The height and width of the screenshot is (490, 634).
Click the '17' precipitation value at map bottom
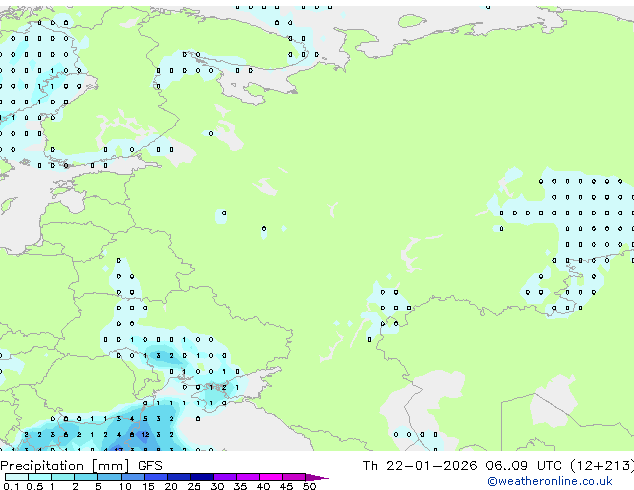pos(118,449)
